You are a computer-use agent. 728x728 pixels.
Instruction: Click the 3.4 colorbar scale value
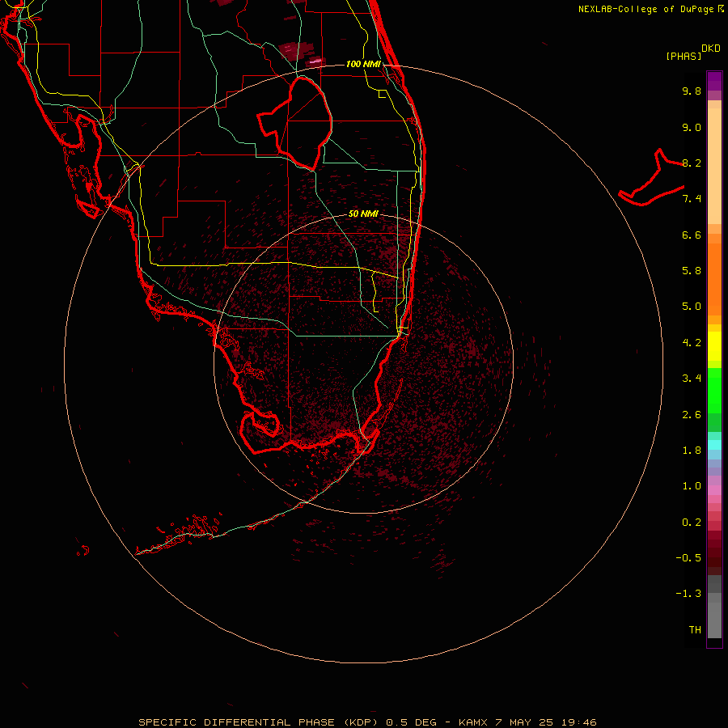point(692,379)
